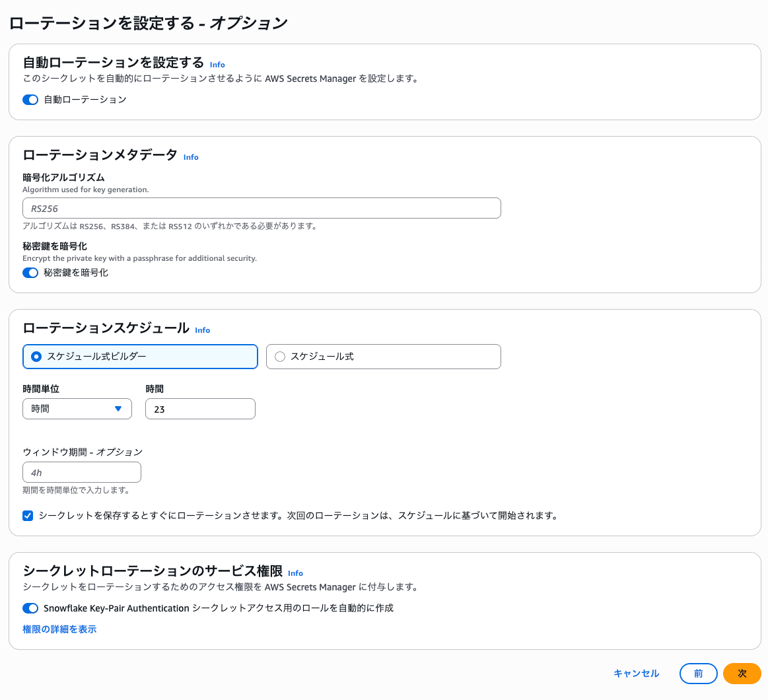Toggle the 自動ローテーション switch
The height and width of the screenshot is (700, 768).
(30, 100)
